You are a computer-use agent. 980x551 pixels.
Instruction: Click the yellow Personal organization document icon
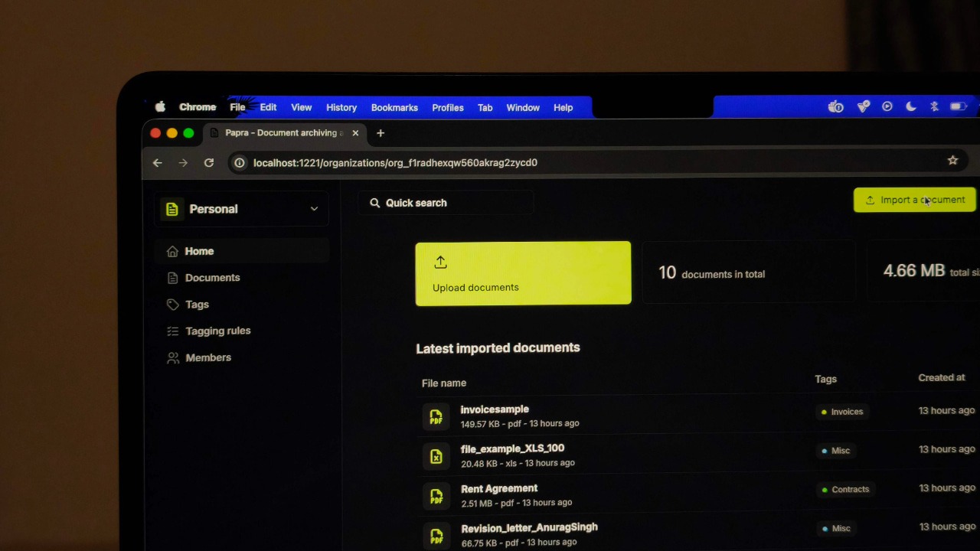(171, 208)
